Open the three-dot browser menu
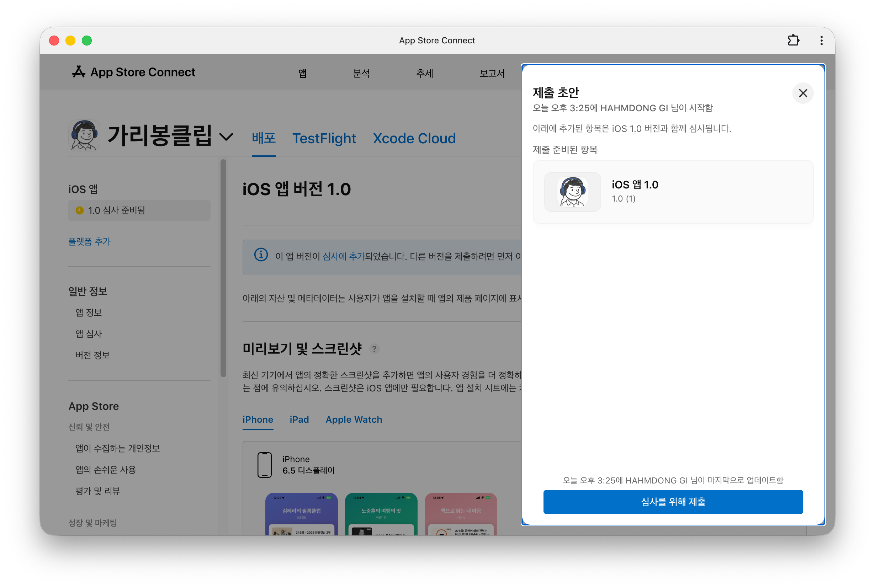Viewport: 875px width, 588px height. pos(821,41)
